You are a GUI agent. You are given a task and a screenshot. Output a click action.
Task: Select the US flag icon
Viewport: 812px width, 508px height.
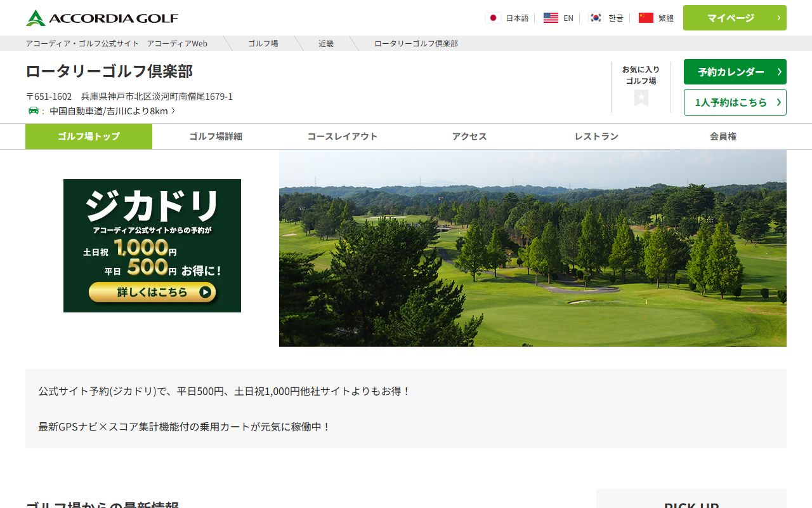coord(551,18)
